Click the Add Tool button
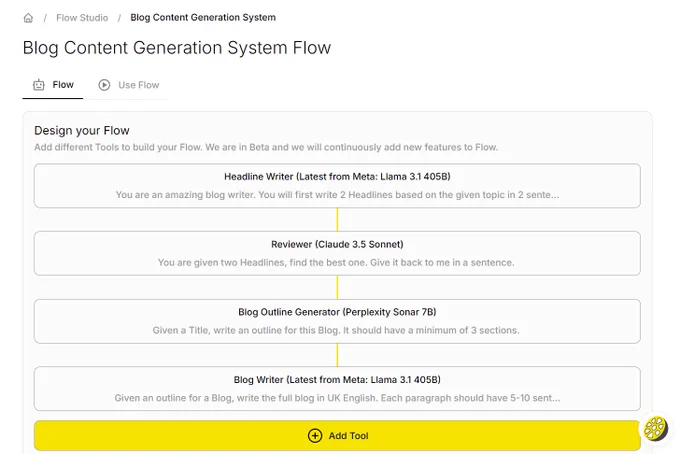Image resolution: width=680 pixels, height=454 pixels. (x=337, y=435)
